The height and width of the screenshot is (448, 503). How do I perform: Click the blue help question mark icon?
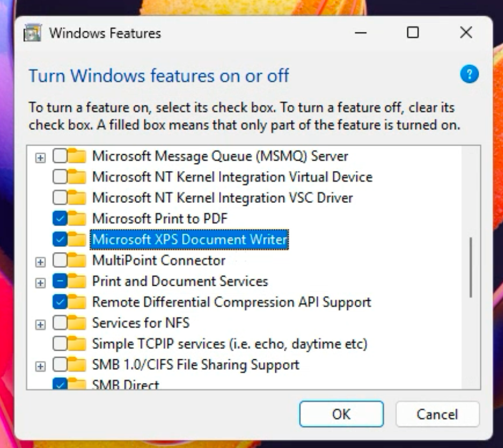[x=469, y=74]
